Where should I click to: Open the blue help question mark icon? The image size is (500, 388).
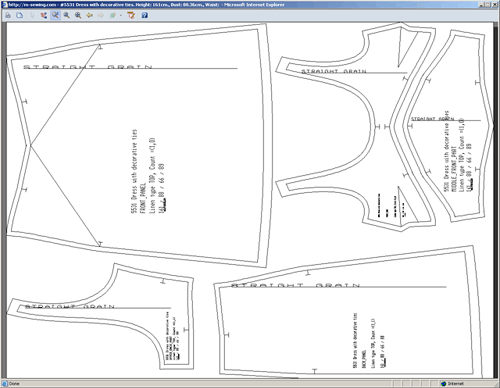click(x=144, y=15)
